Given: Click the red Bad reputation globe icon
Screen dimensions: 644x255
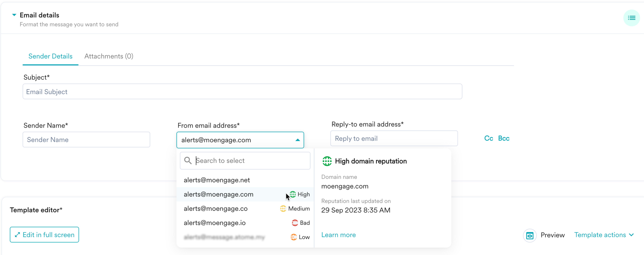Looking at the screenshot, I should pos(295,223).
